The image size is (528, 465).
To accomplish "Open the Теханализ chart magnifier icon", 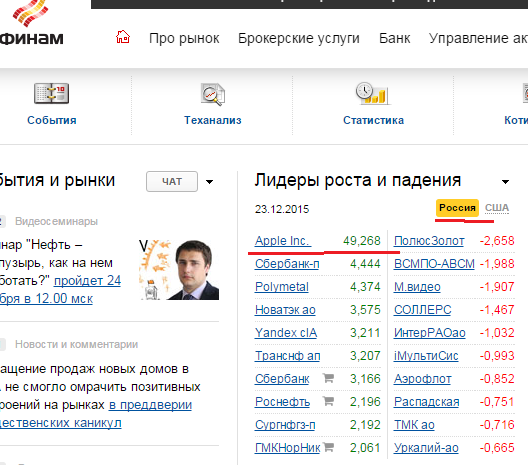I will (213, 94).
